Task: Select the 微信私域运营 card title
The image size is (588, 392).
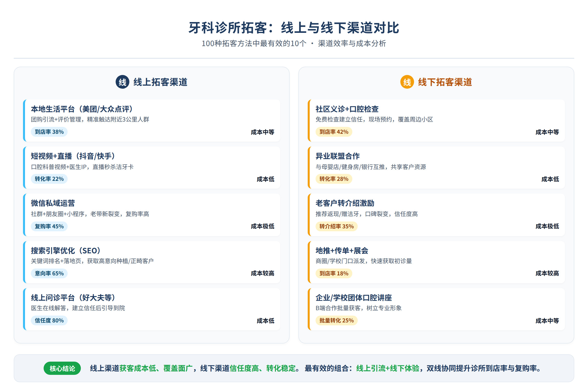Action: point(53,203)
